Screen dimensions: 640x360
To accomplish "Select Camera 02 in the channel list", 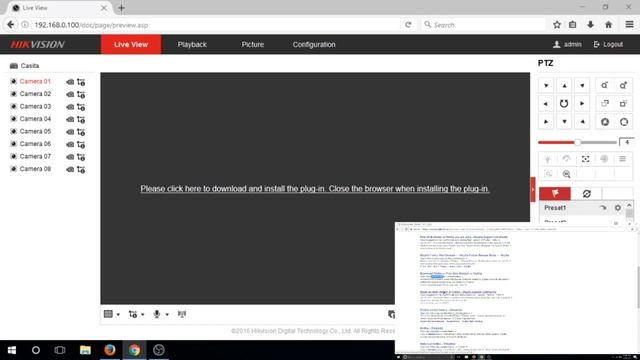I will tap(35, 94).
